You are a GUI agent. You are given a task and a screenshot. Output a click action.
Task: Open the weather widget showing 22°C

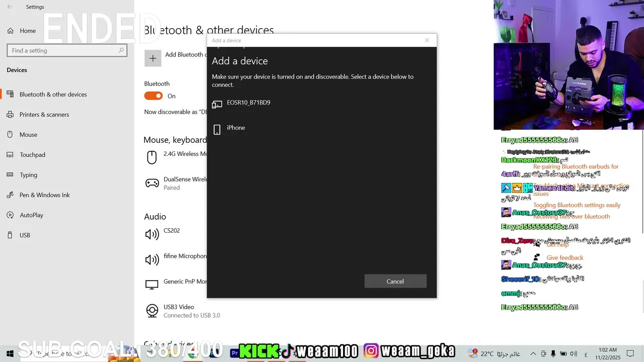tap(494, 354)
